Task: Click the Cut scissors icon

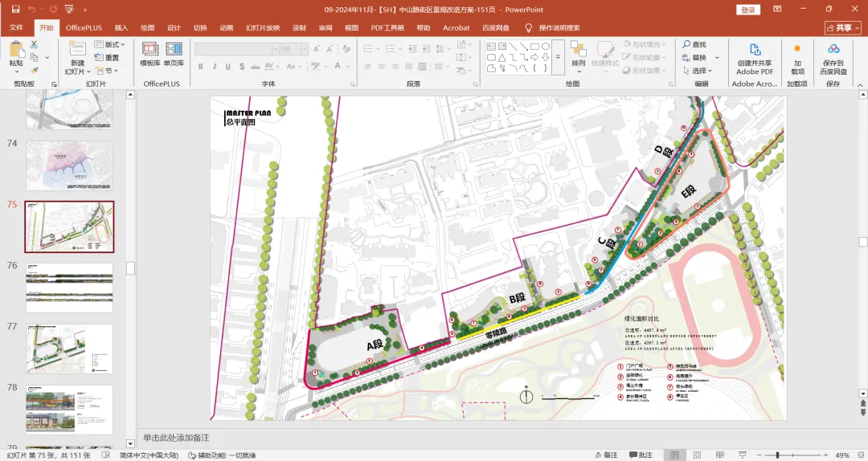Action: pos(35,44)
